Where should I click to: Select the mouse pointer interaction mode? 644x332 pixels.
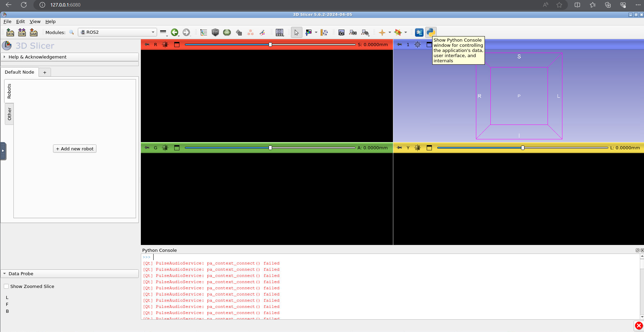[297, 32]
